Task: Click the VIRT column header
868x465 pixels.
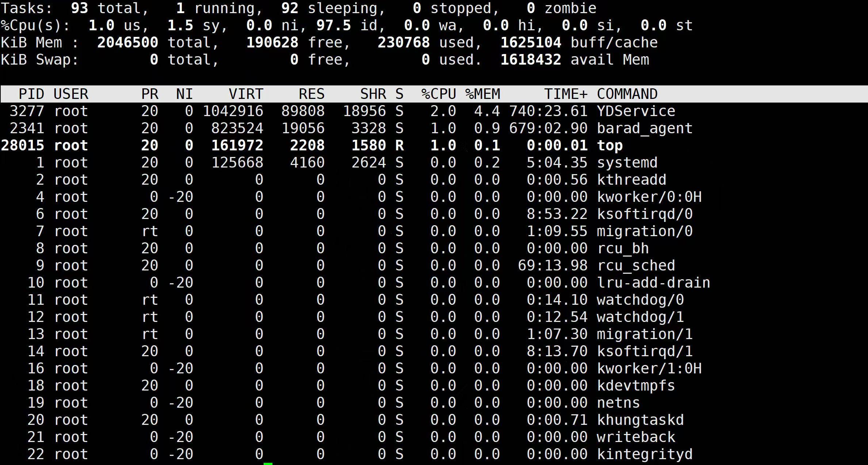Action: pyautogui.click(x=246, y=94)
